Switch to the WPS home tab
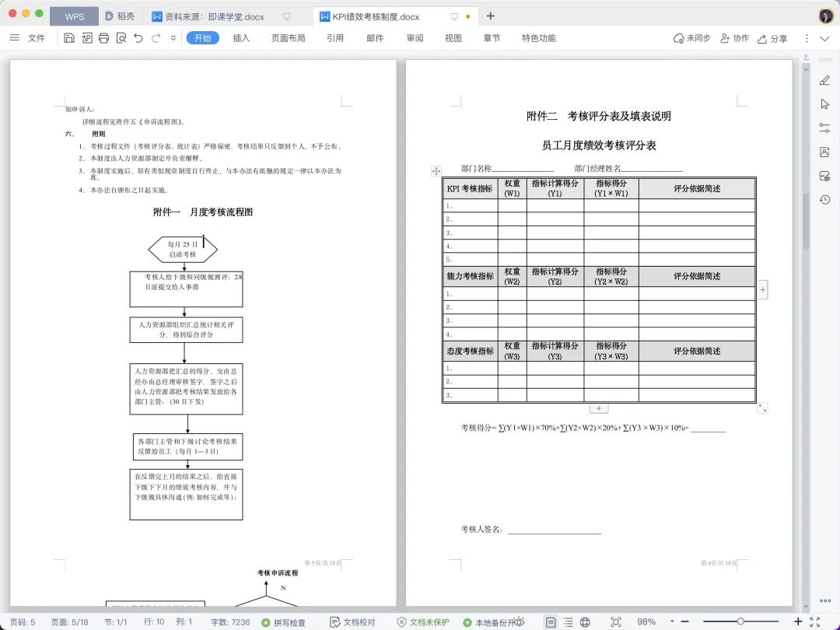 coord(75,16)
